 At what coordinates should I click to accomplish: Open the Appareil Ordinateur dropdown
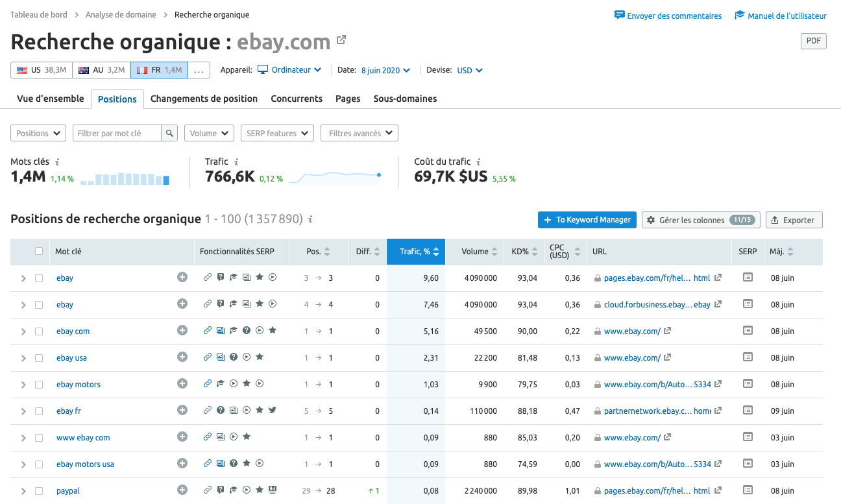pos(289,70)
